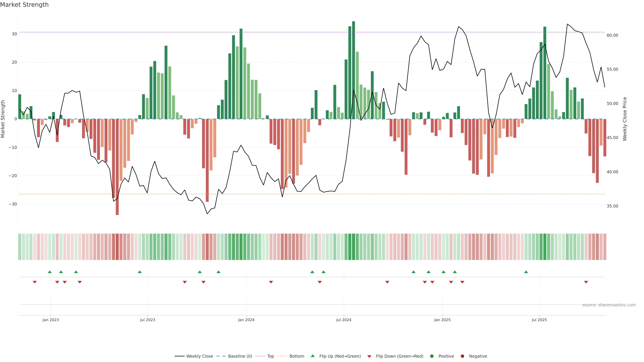Click the source: sharemaestro.com text
The width and height of the screenshot is (644, 362).
click(609, 305)
